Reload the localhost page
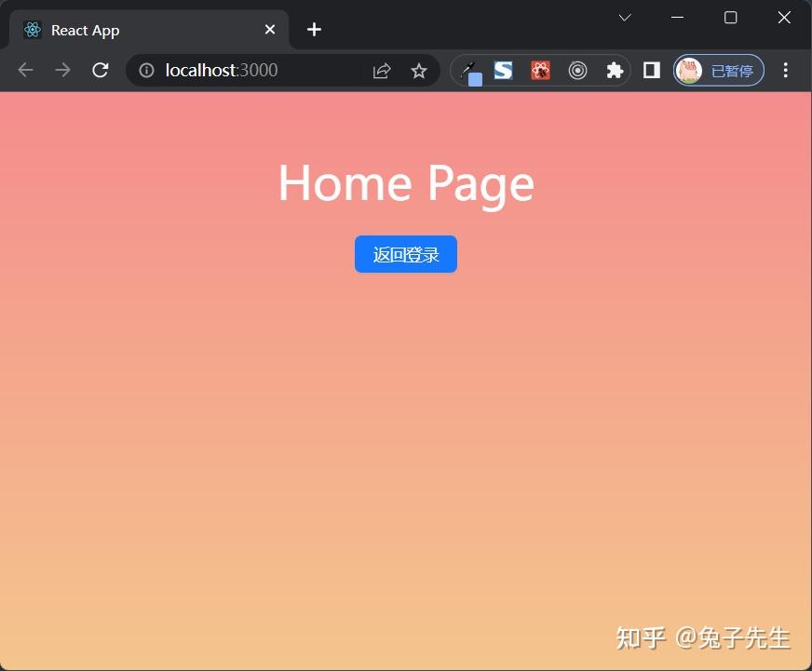This screenshot has height=671, width=812. tap(101, 70)
